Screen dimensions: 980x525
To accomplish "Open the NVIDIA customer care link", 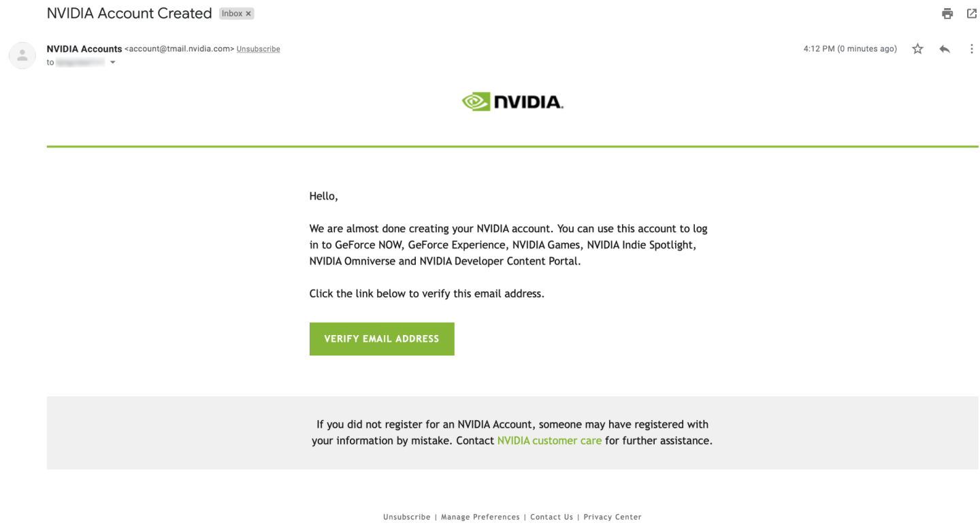I will pyautogui.click(x=549, y=441).
